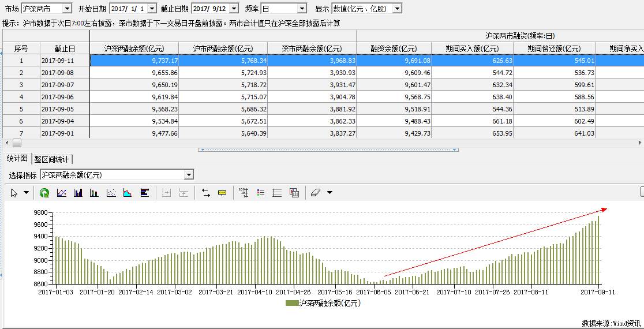Click the table scrollbar left arrow

point(6,143)
